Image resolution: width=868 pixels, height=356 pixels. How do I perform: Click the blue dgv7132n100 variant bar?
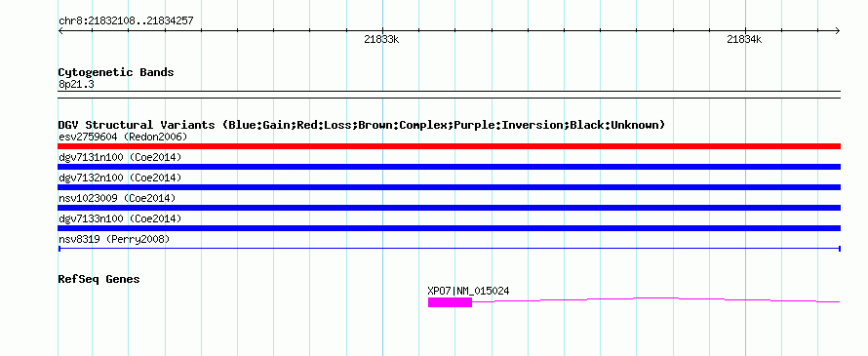click(449, 187)
